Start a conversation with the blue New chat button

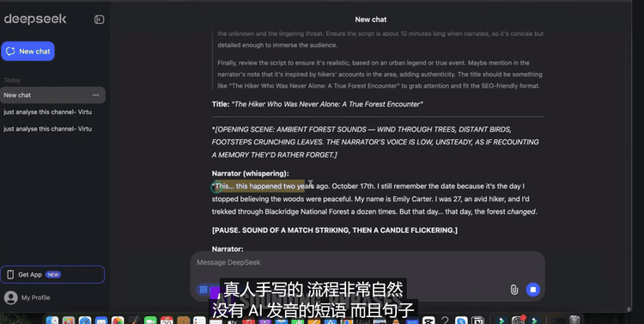click(x=28, y=52)
